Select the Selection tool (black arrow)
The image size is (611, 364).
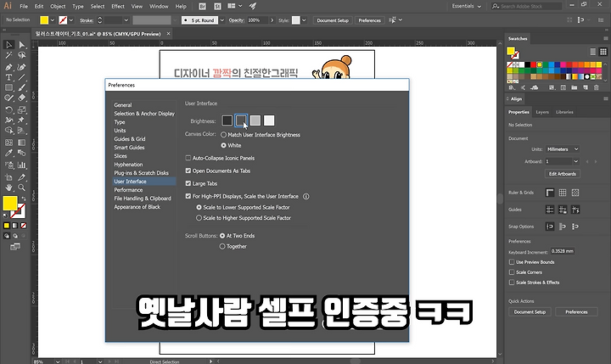[8, 44]
